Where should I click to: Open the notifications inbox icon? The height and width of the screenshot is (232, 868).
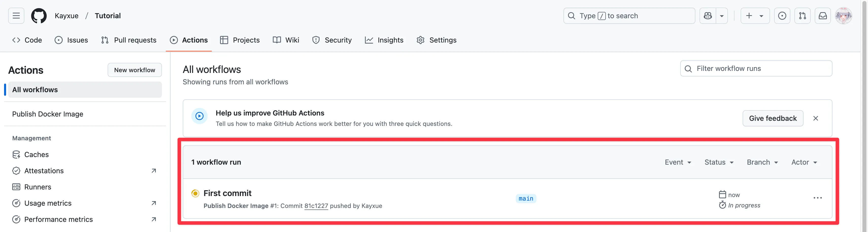tap(823, 16)
